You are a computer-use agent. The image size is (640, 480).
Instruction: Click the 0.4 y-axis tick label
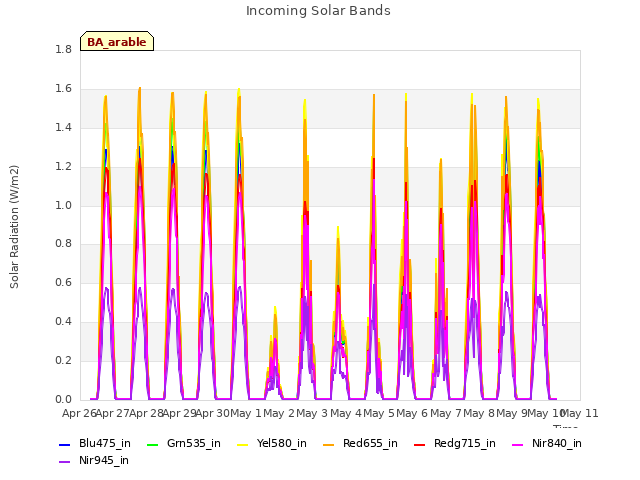63,322
